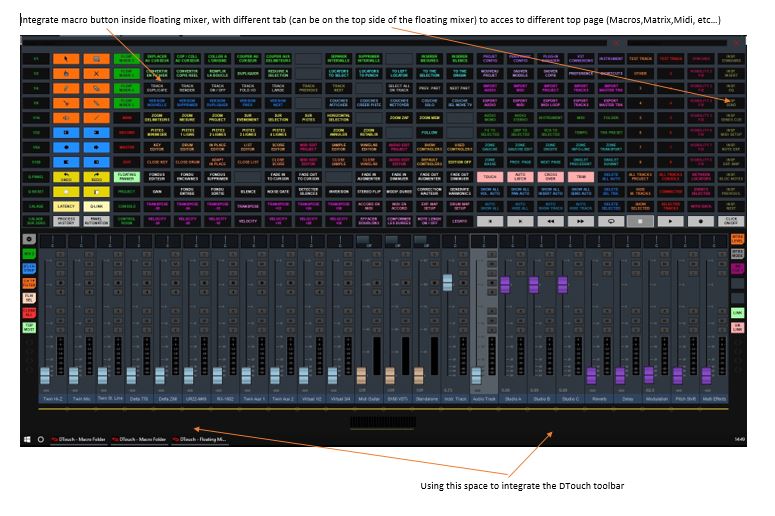Select the Audio Track channel name

[x=484, y=399]
